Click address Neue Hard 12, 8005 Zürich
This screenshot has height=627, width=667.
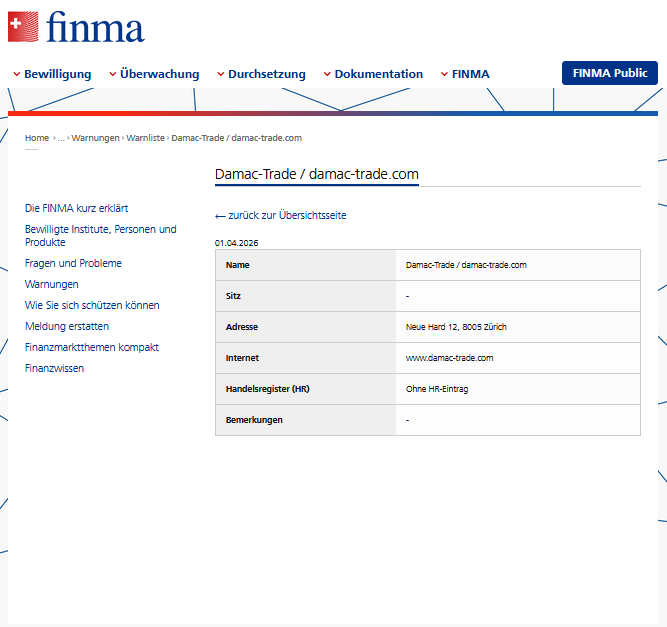click(456, 327)
